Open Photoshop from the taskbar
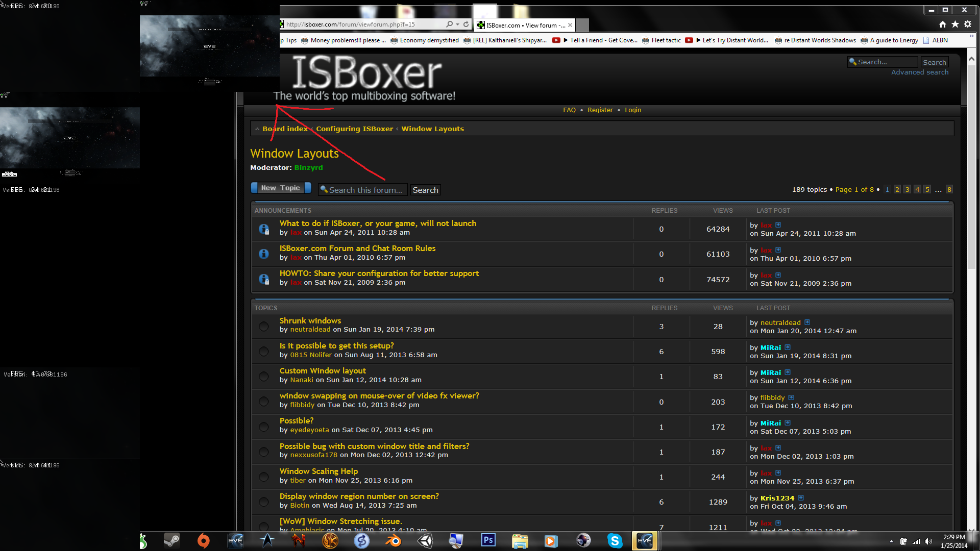This screenshot has width=980, height=551. [488, 541]
